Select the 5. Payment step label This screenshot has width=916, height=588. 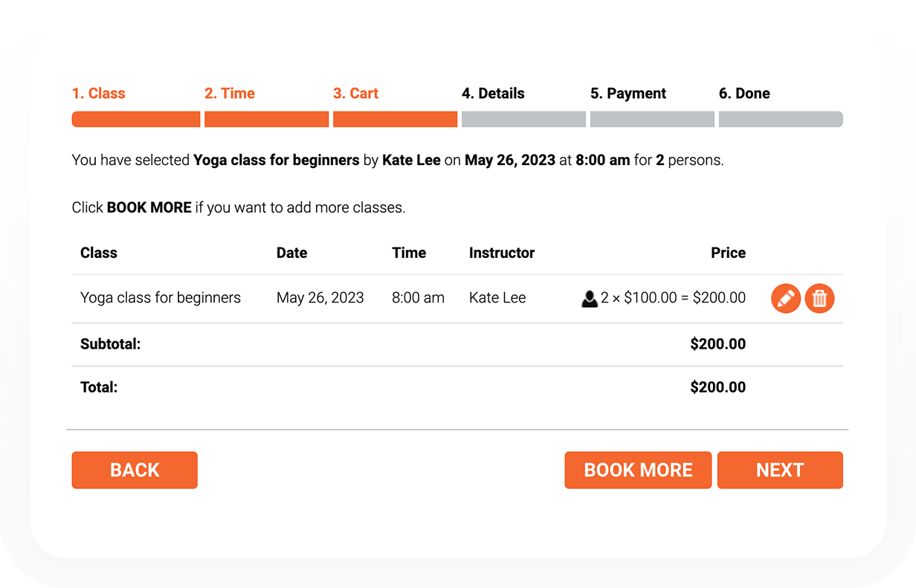pos(628,94)
